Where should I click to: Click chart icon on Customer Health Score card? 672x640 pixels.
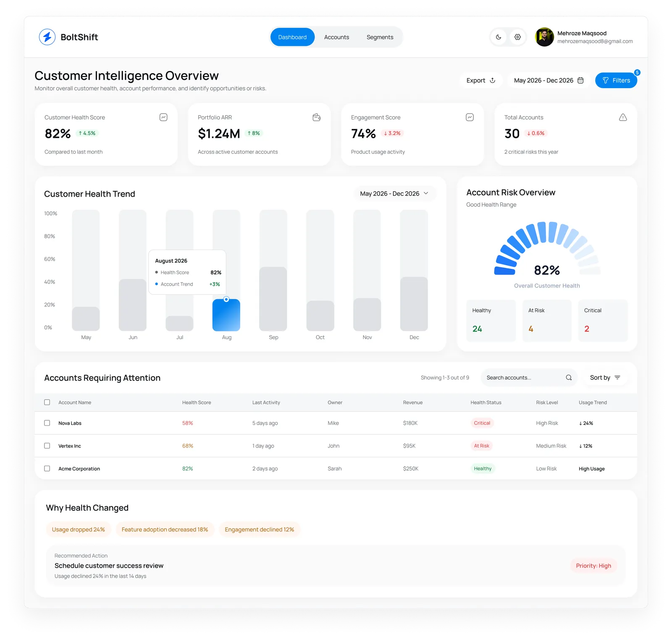[163, 117]
